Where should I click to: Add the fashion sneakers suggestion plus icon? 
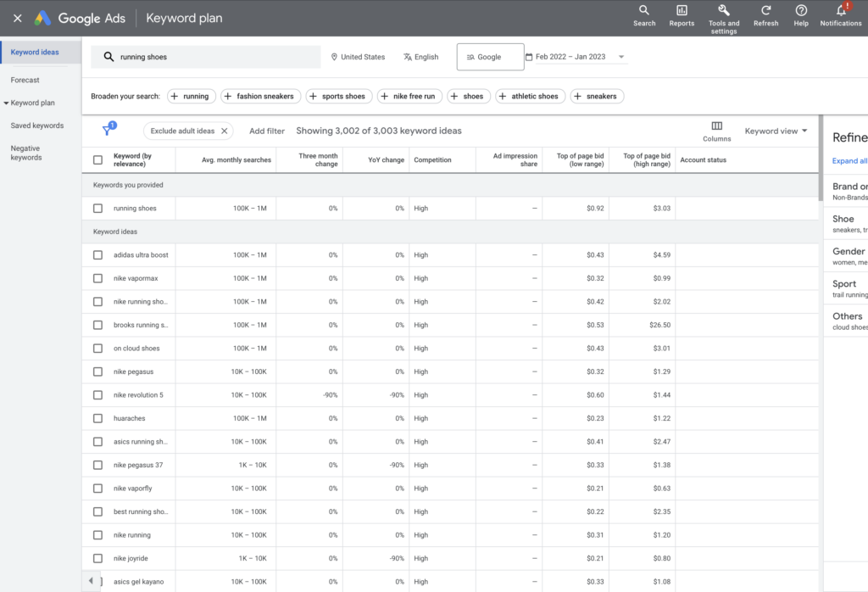tap(227, 97)
